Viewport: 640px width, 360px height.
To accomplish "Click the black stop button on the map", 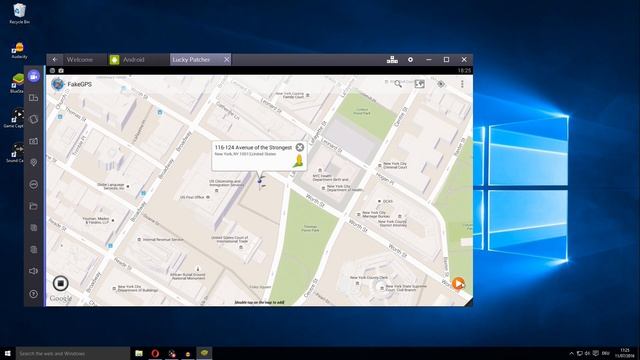I will click(x=60, y=283).
